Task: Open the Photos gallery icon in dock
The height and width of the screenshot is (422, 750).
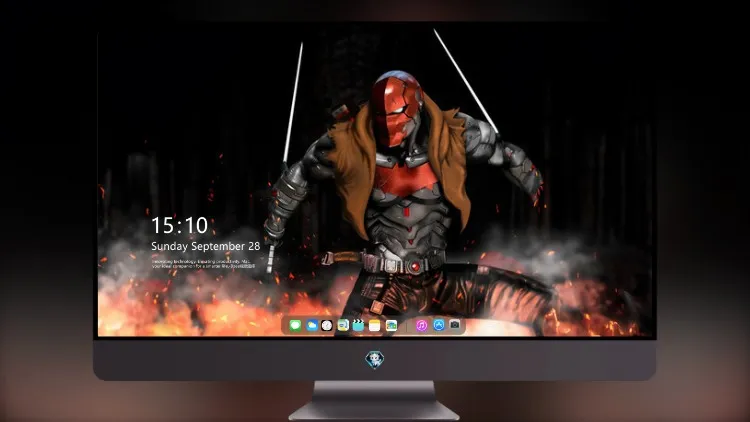Action: (x=391, y=326)
